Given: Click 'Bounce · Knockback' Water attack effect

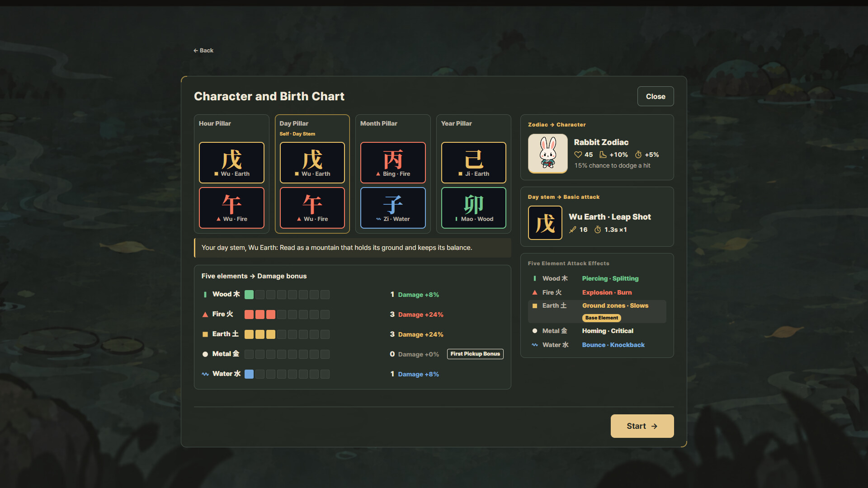Looking at the screenshot, I should click(x=613, y=345).
